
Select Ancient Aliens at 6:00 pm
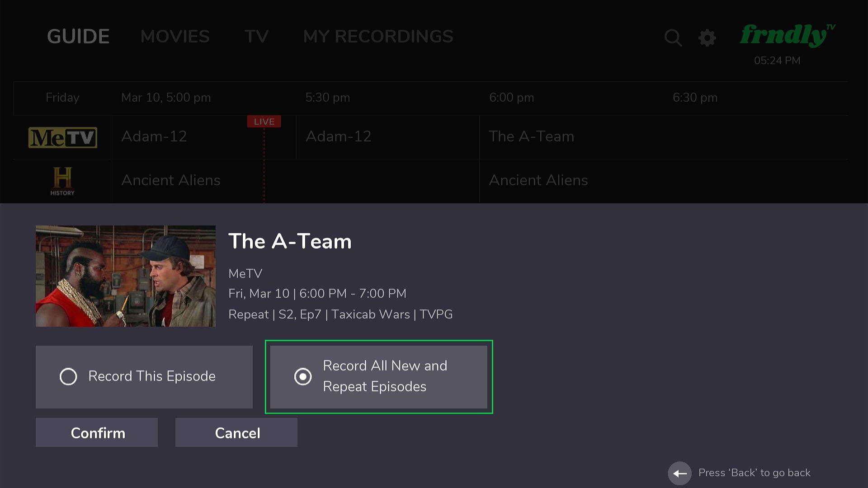(538, 180)
